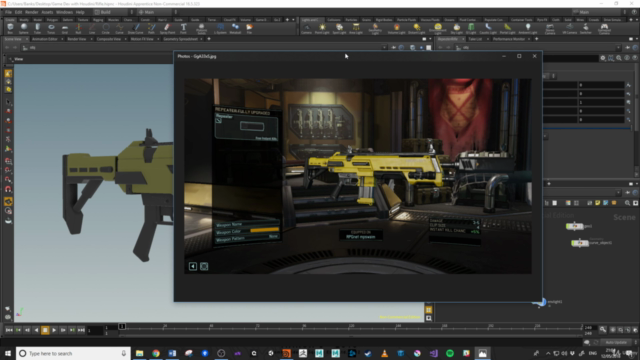Jump to the first frame
Screen dimensions: 640x360
point(9,330)
